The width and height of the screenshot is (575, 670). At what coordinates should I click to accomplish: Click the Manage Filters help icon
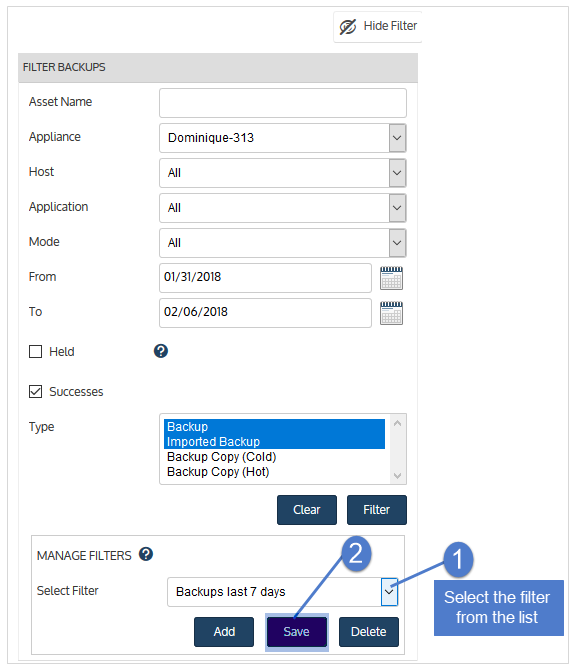[x=146, y=554]
